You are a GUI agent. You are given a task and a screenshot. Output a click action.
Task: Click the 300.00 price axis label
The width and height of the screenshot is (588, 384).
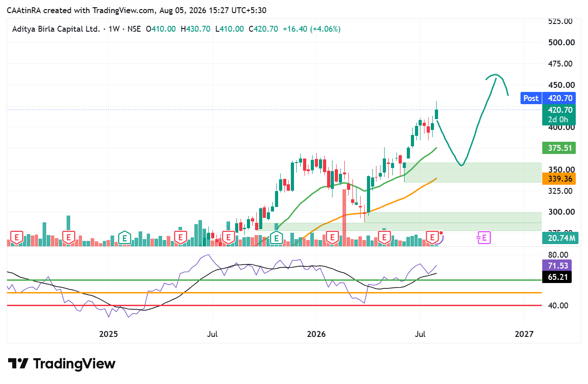pyautogui.click(x=561, y=212)
